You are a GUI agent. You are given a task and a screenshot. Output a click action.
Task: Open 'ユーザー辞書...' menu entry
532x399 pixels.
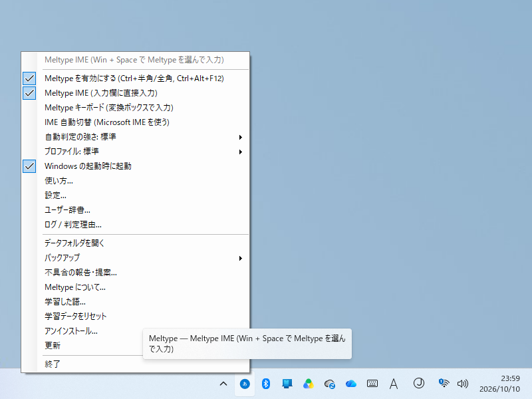(136, 210)
